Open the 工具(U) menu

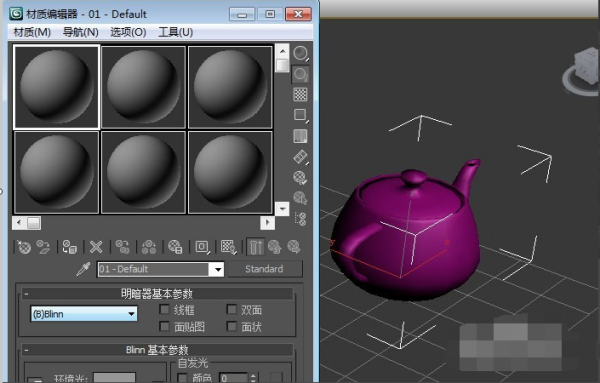coord(176,32)
